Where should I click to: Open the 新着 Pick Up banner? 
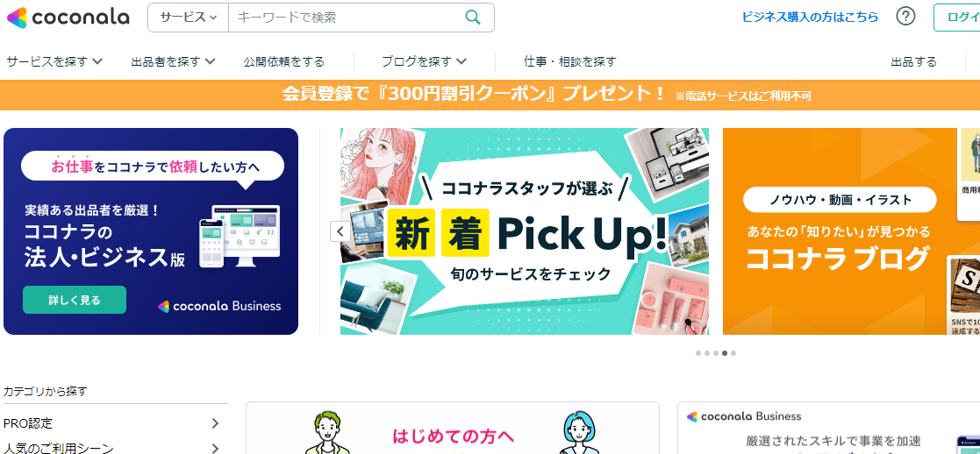[x=525, y=231]
